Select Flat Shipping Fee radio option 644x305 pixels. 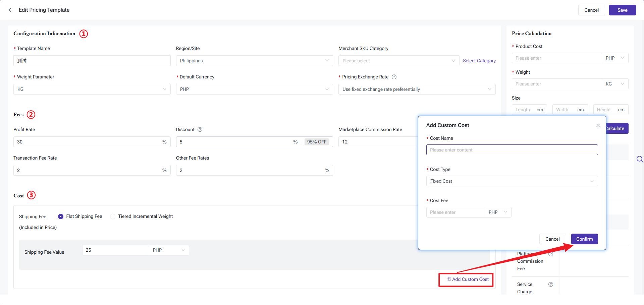(61, 217)
